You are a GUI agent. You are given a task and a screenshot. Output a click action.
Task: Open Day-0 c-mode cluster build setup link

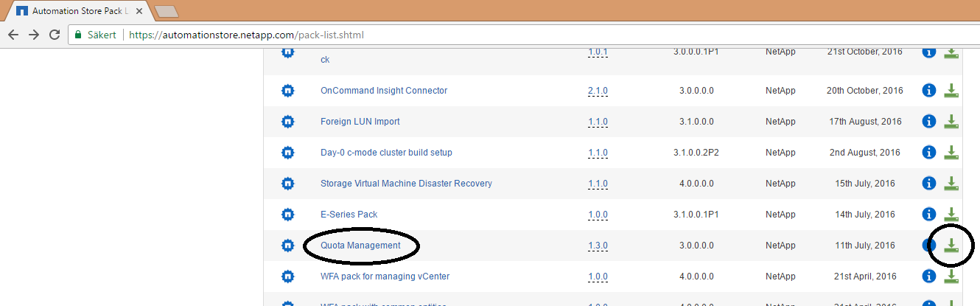pos(386,153)
